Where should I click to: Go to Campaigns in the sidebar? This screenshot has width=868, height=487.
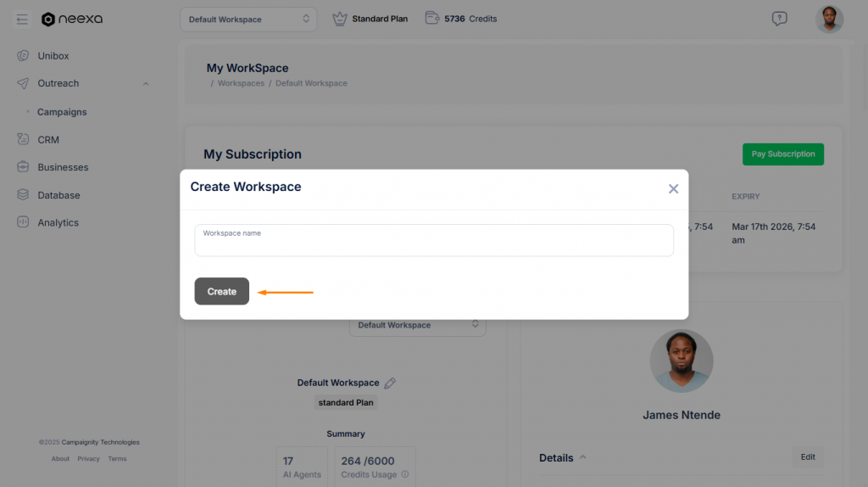(62, 112)
